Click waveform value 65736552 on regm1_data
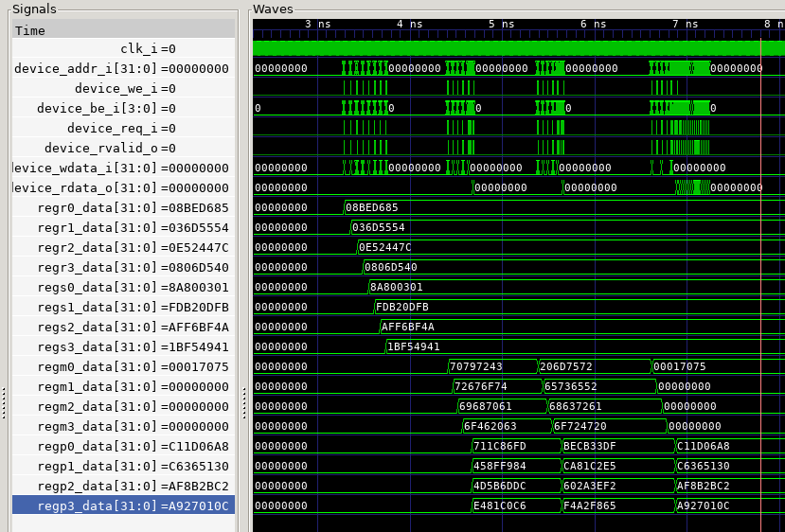 pos(571,386)
